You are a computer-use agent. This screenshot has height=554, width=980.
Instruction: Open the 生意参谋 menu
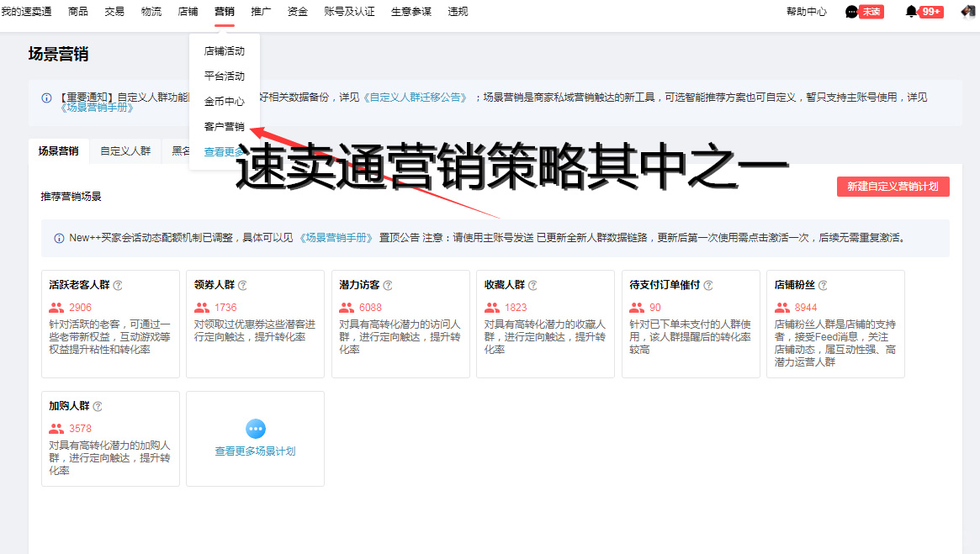[411, 12]
